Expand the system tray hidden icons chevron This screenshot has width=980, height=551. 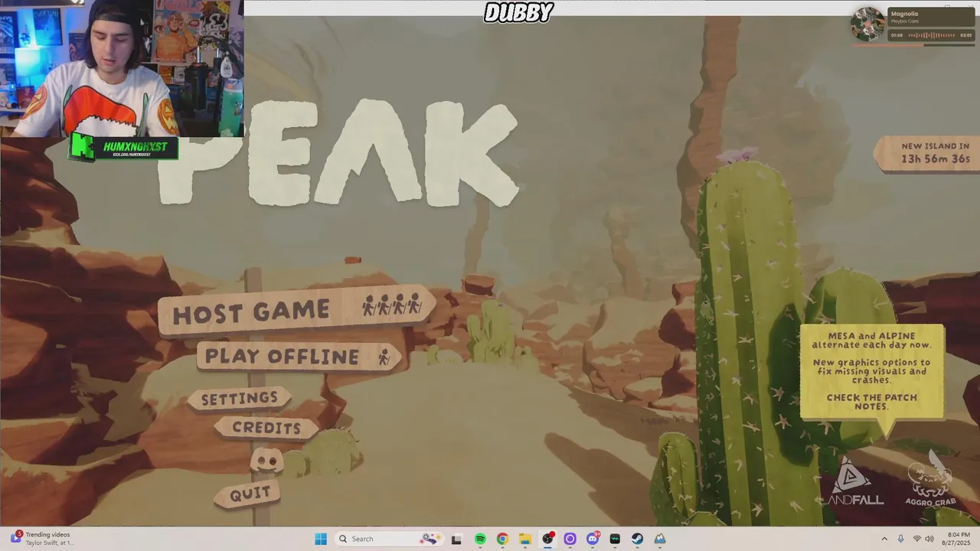(x=884, y=539)
